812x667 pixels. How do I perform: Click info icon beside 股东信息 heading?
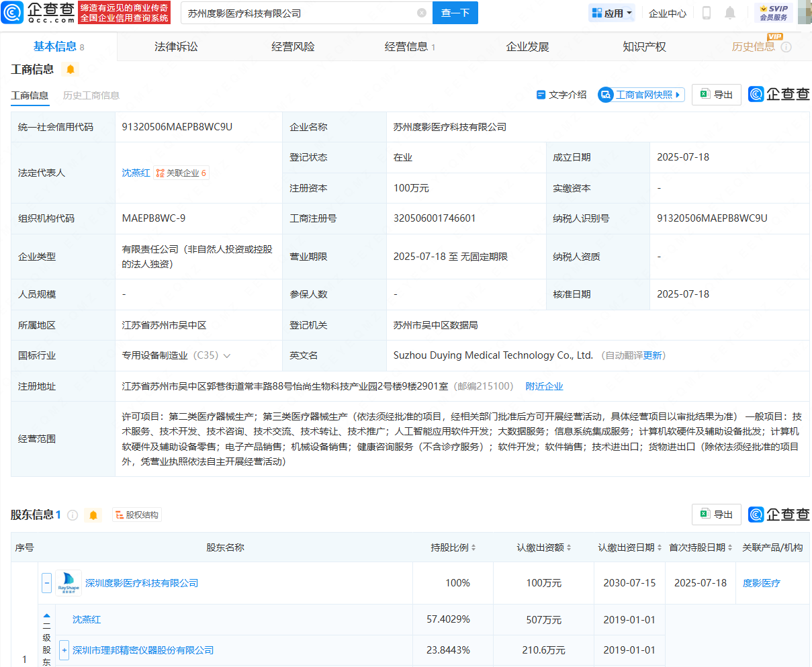[73, 515]
